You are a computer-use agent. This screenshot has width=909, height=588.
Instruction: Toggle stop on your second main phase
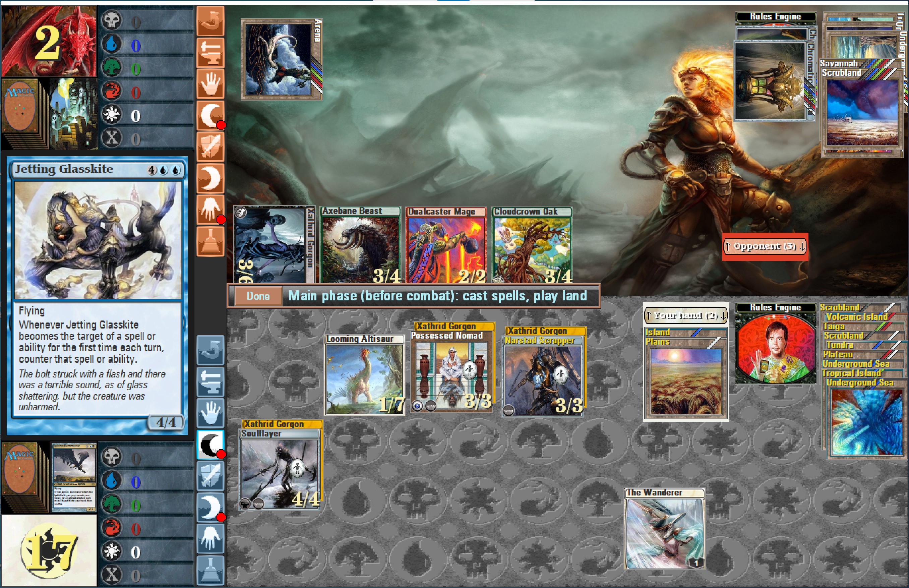(x=210, y=508)
